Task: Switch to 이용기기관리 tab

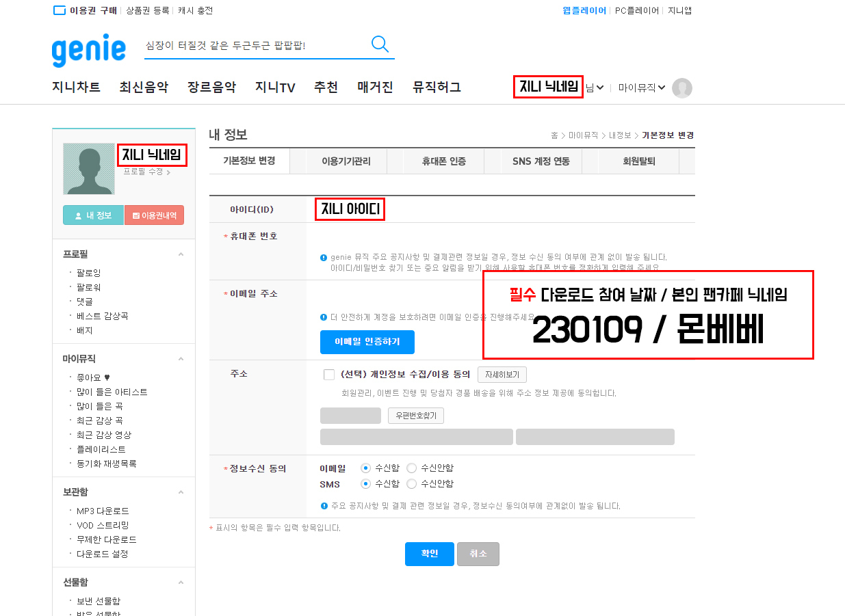Action: (x=346, y=161)
